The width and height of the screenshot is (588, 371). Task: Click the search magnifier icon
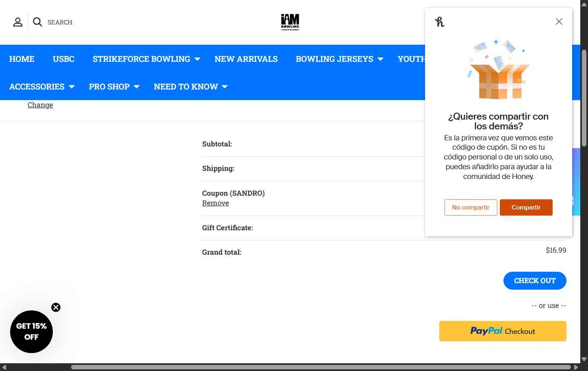click(37, 22)
